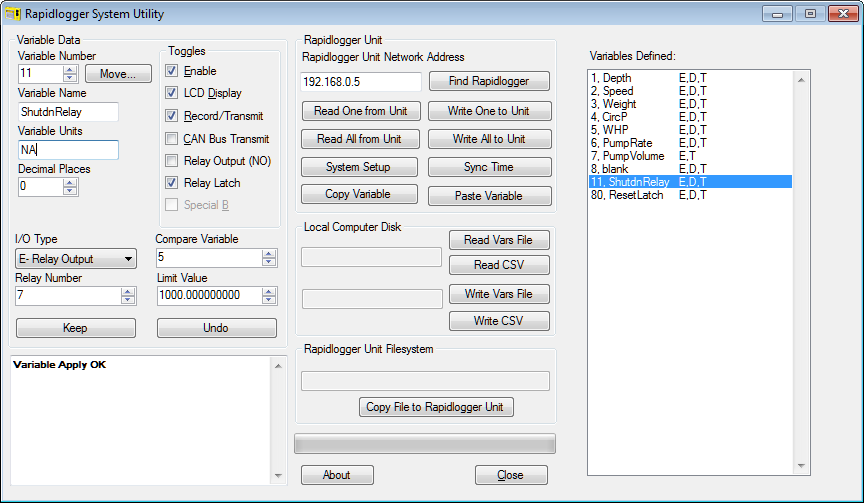Click the Variable Name field
This screenshot has height=503, width=864.
click(68, 112)
